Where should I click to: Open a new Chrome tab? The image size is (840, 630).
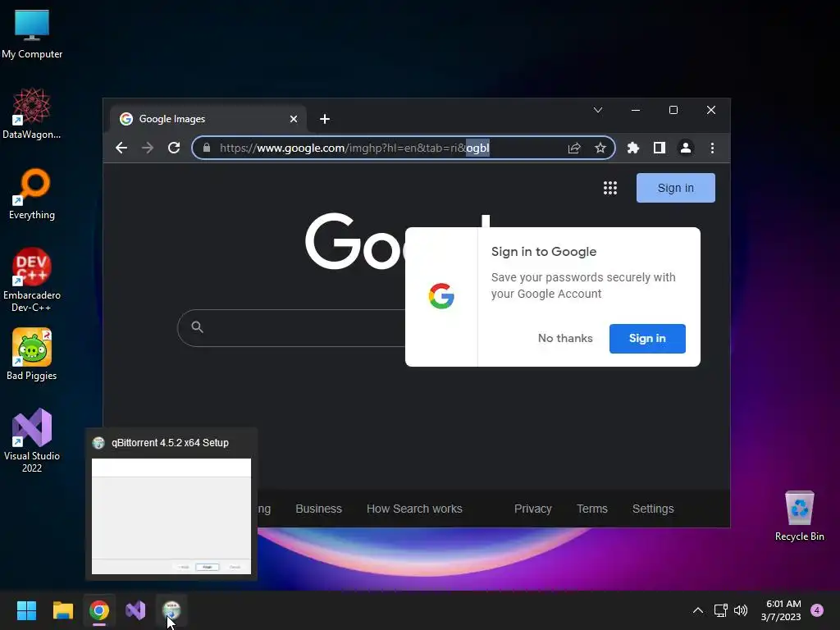tap(325, 119)
